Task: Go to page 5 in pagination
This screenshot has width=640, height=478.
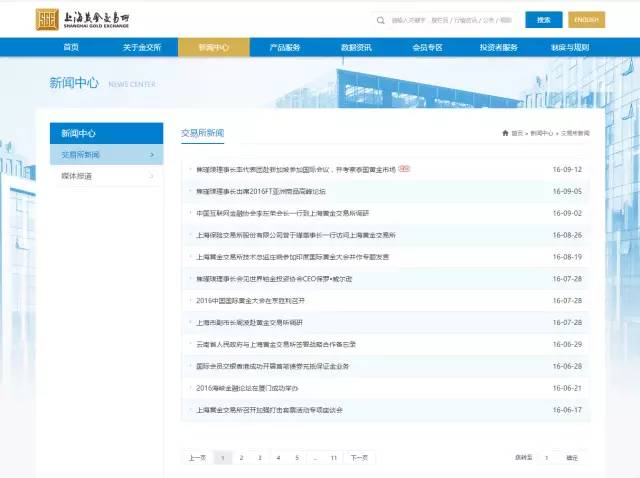Action: tap(297, 458)
